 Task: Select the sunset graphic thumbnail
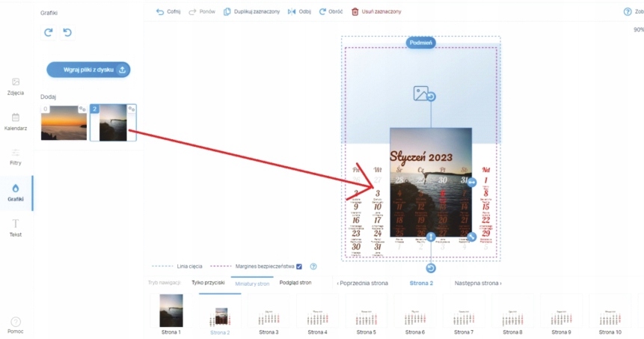point(64,123)
